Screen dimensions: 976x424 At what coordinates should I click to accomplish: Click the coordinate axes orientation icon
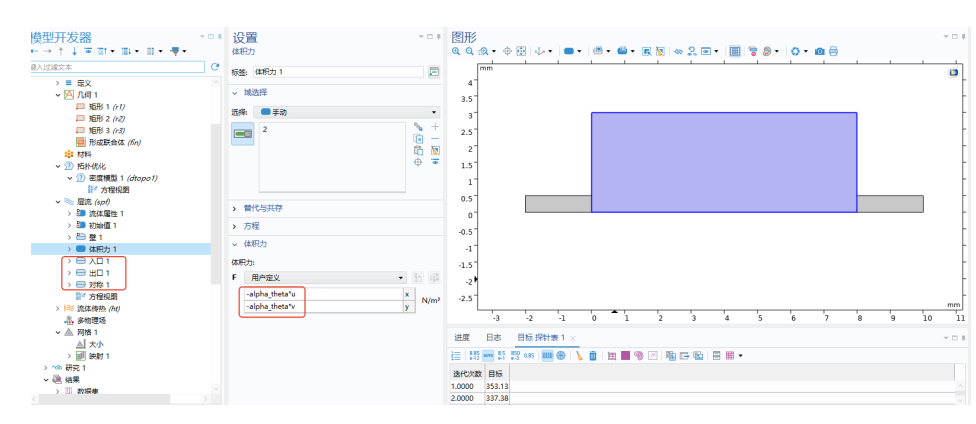pyautogui.click(x=540, y=51)
